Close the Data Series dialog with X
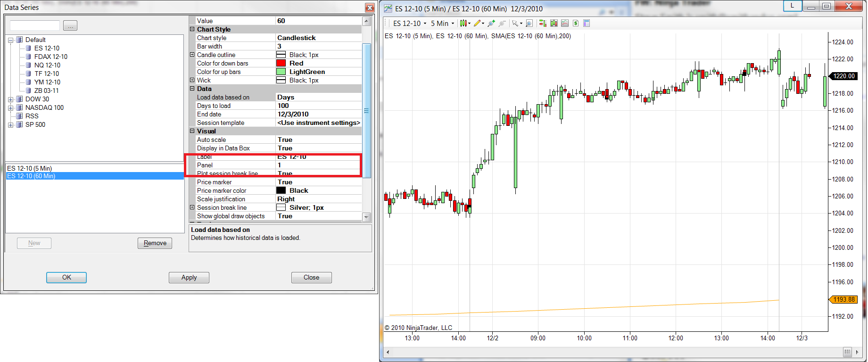 [x=370, y=8]
